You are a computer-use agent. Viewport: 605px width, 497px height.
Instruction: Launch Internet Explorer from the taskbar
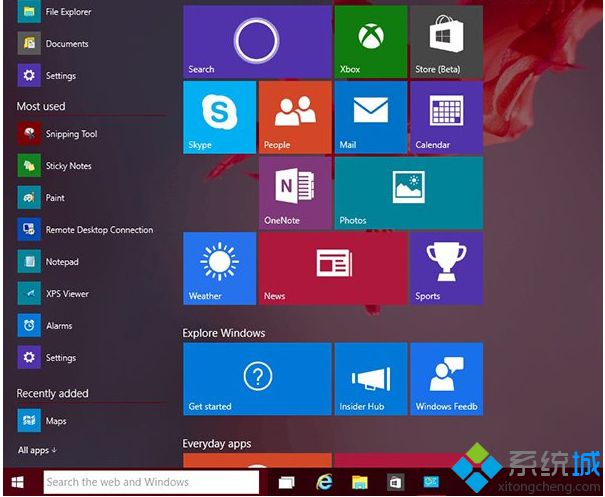(324, 482)
